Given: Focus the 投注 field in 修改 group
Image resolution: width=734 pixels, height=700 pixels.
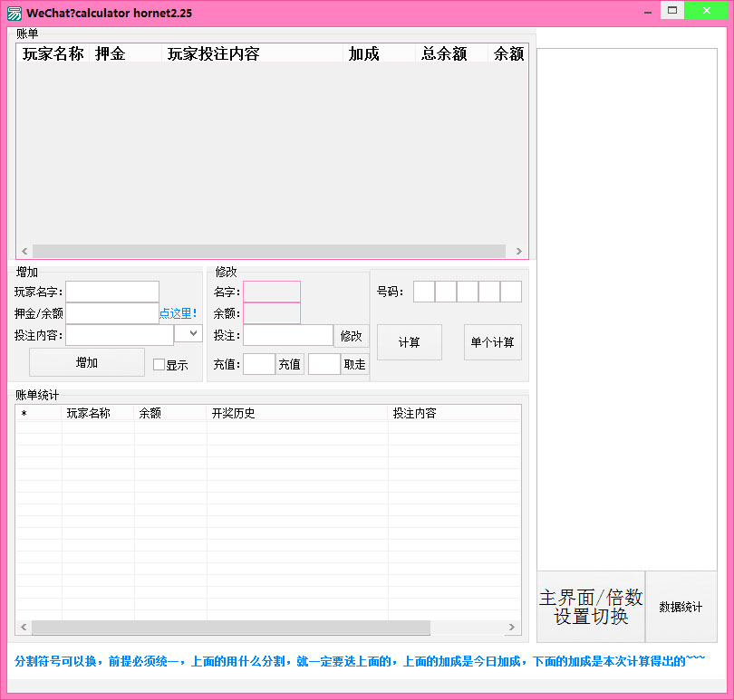Looking at the screenshot, I should click(288, 335).
